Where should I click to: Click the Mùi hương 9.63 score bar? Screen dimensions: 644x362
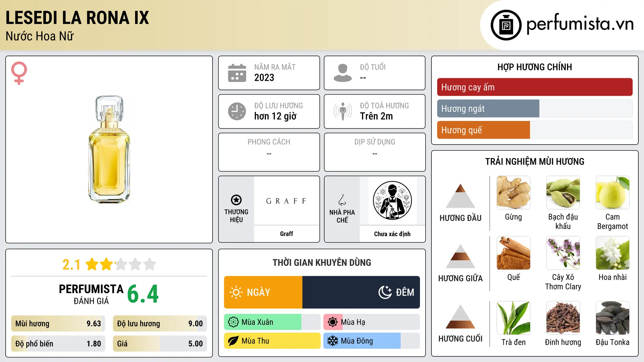58,324
